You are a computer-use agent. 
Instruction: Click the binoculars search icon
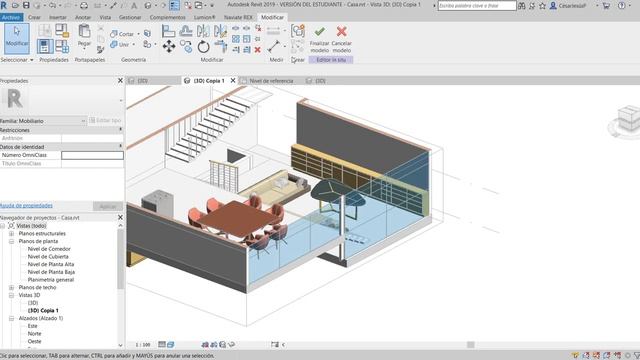522,6
